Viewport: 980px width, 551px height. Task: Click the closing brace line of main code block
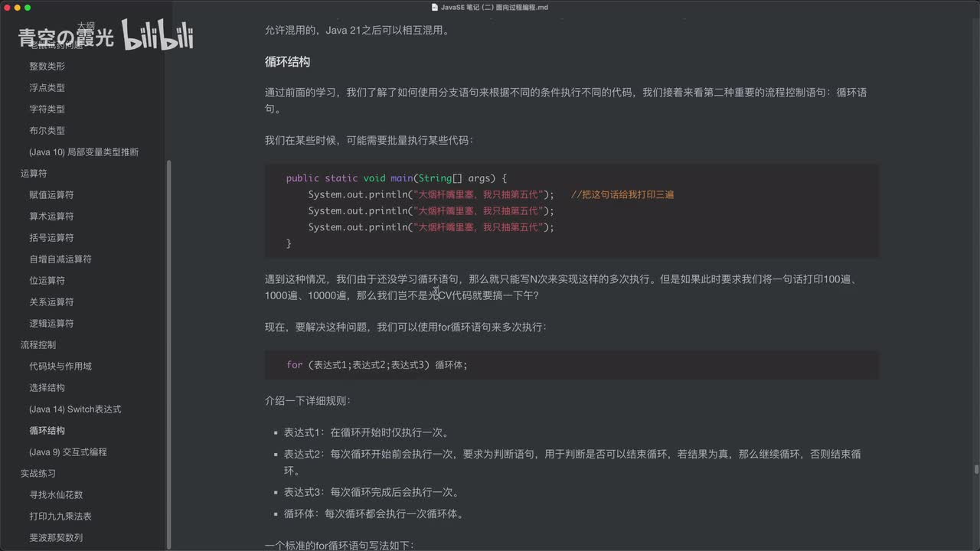point(289,243)
